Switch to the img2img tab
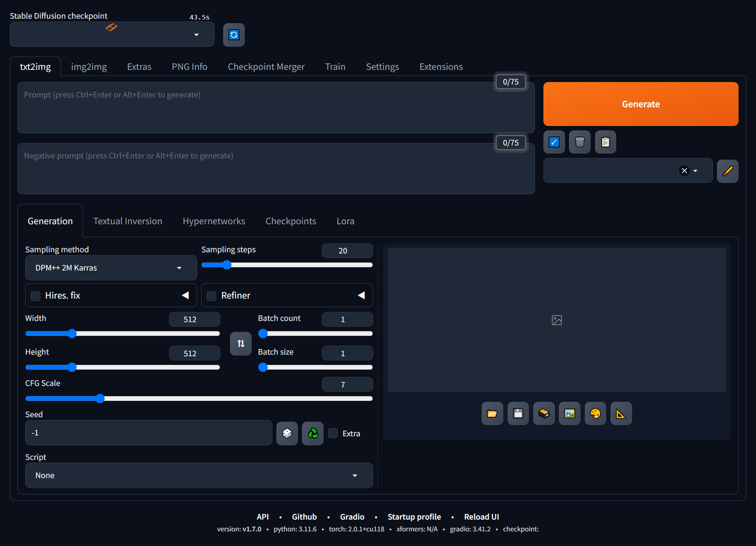756x546 pixels. click(x=89, y=67)
